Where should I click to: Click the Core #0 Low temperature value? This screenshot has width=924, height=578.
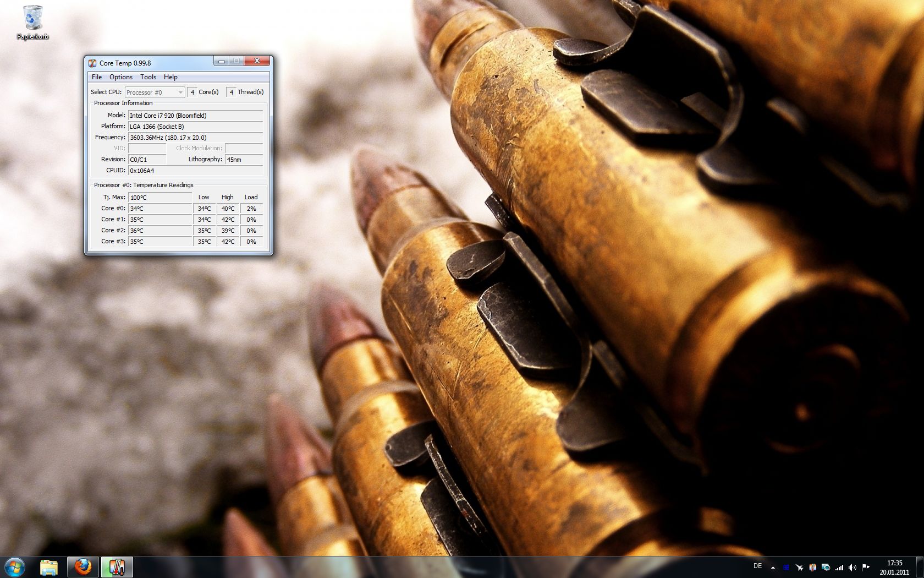pyautogui.click(x=204, y=209)
